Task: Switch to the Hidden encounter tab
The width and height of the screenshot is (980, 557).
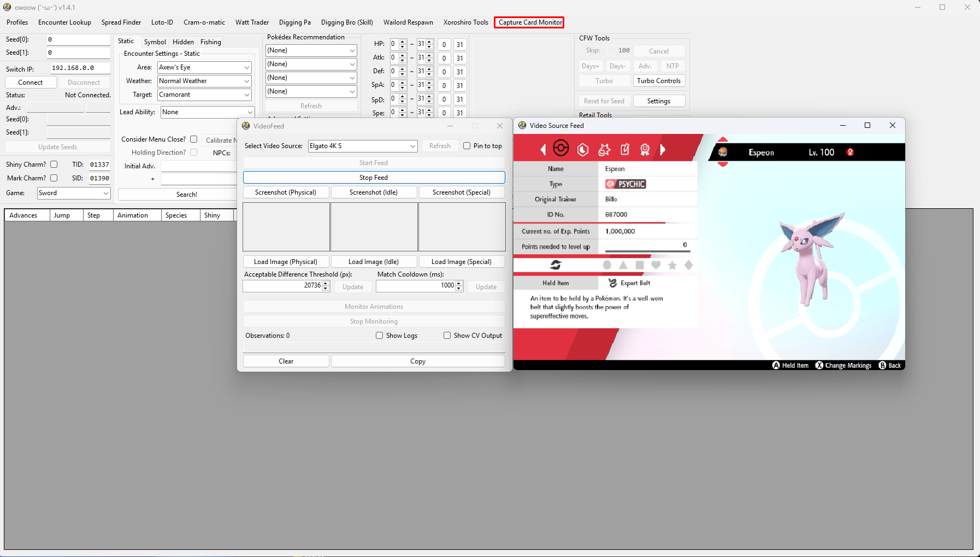Action: click(x=183, y=42)
